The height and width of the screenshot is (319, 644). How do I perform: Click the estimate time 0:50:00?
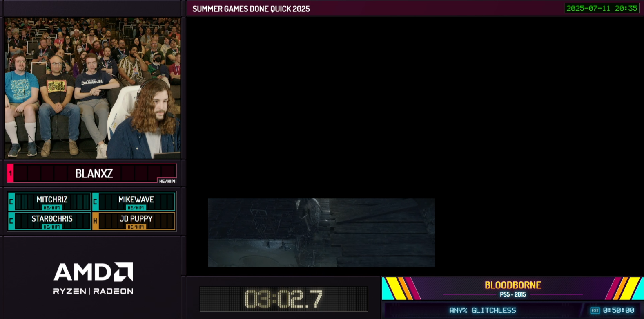[619, 310]
